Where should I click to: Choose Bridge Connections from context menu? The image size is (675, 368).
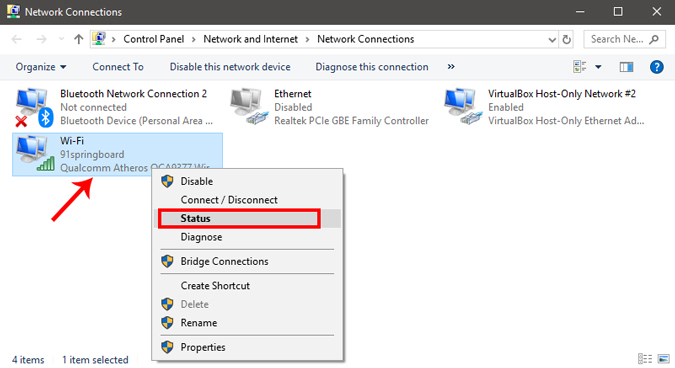click(248, 261)
